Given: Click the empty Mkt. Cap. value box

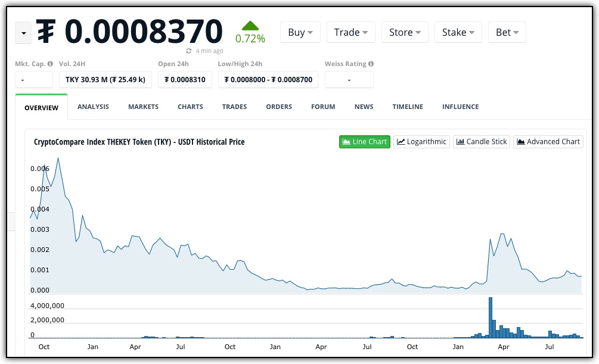Looking at the screenshot, I should [x=34, y=79].
